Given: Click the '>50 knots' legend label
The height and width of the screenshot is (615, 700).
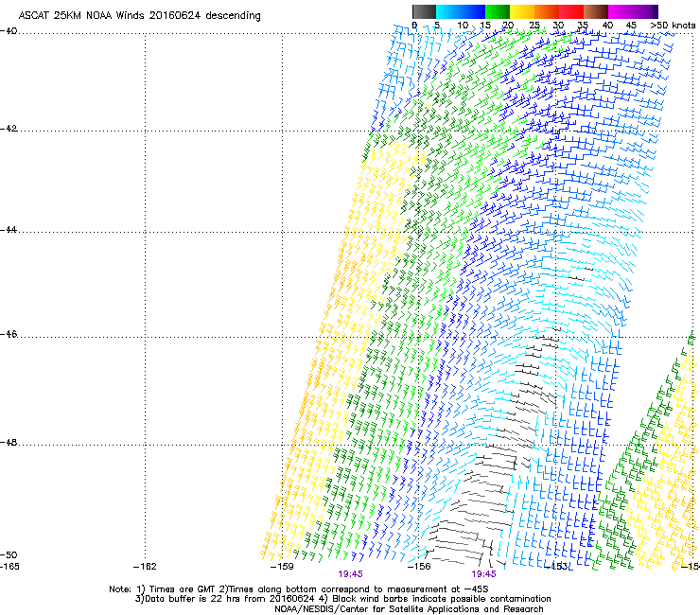Looking at the screenshot, I should point(673,25).
